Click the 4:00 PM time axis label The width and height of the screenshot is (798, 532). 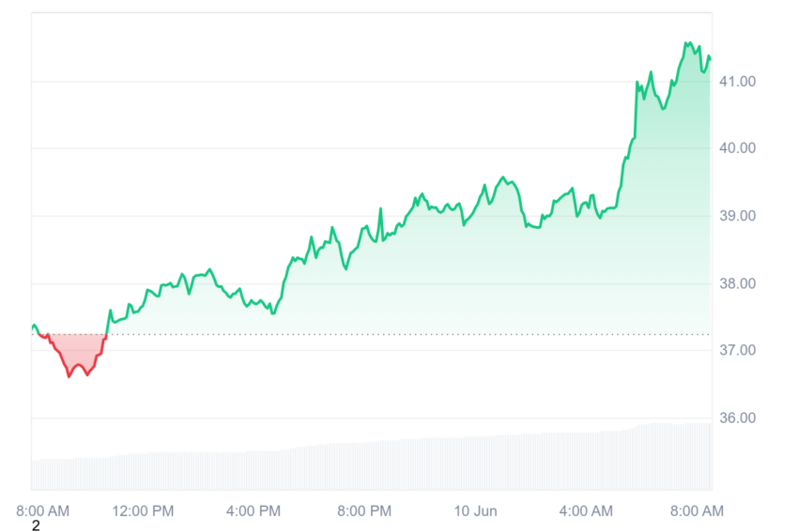253,510
